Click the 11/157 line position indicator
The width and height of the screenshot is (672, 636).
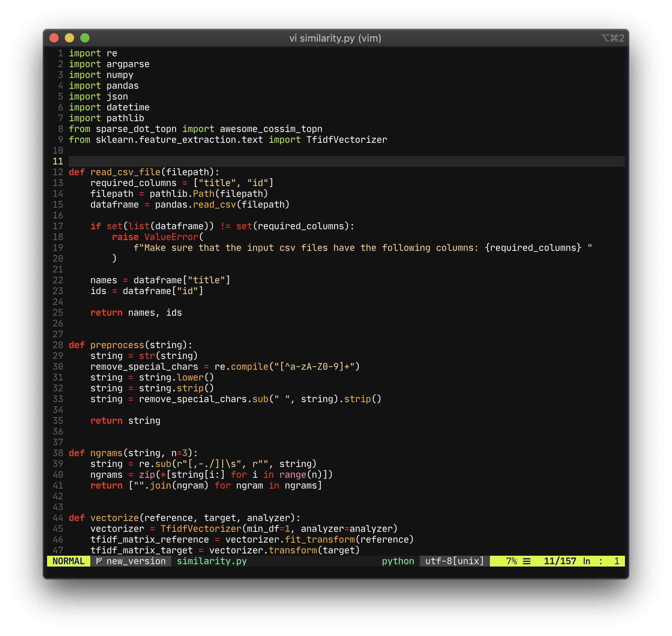tap(559, 561)
